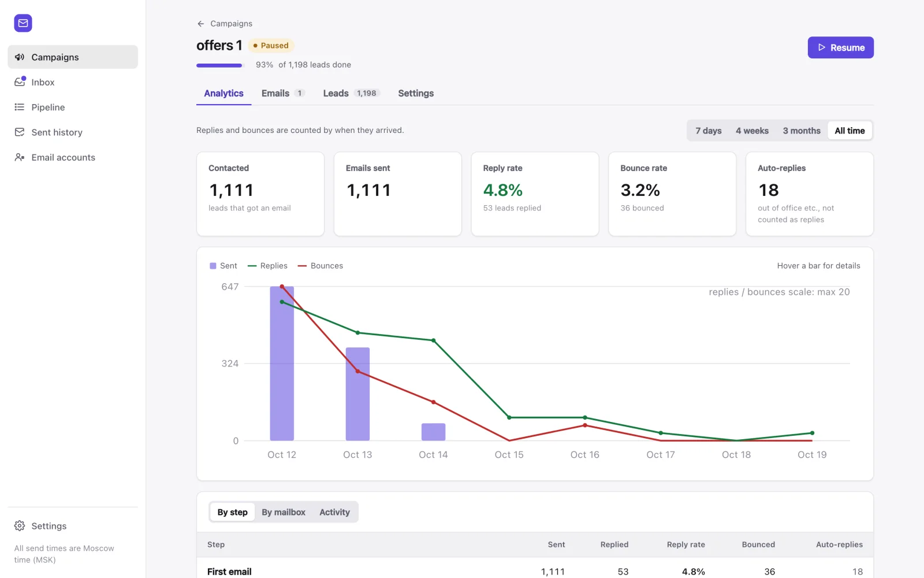Open Email accounts from the sidebar
Screen dimensions: 924x578
(x=73, y=157)
